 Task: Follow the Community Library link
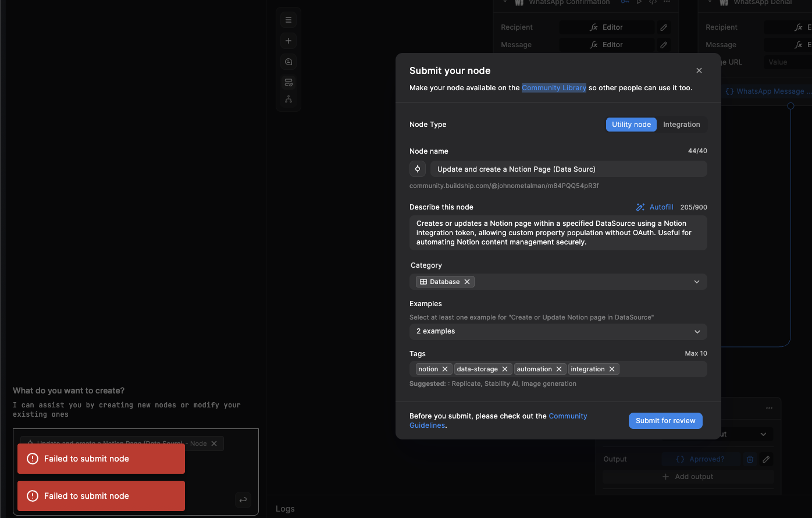554,88
